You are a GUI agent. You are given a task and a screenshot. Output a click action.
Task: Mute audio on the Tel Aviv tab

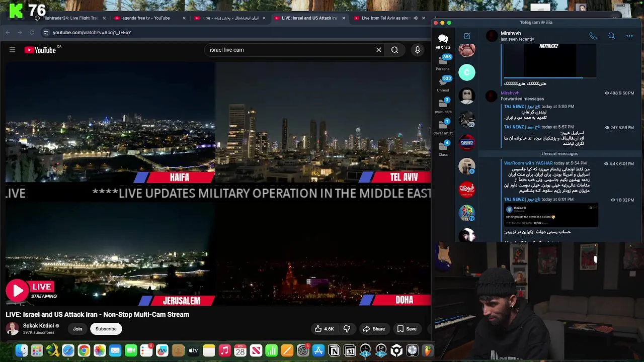416,18
